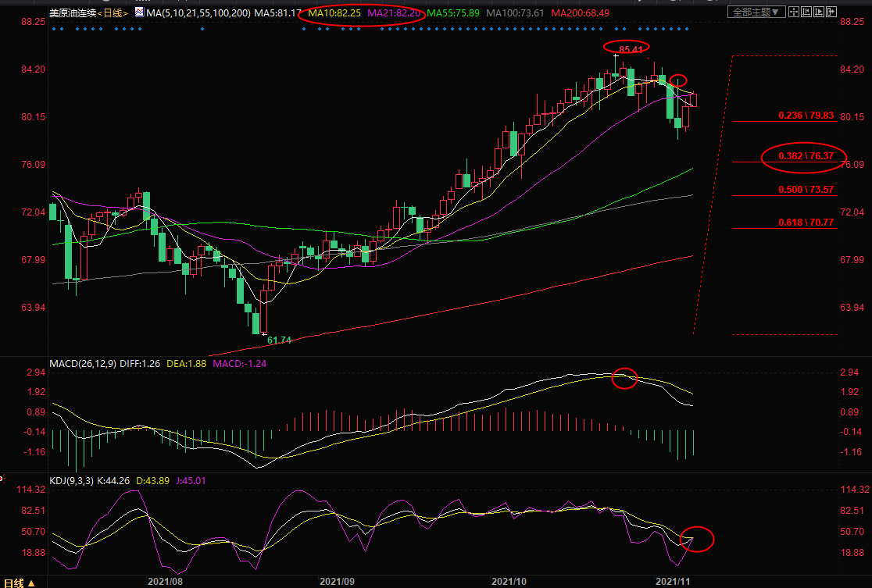Click the 0.500 Fibonacci level label 73.57
Image resolution: width=872 pixels, height=588 pixels.
[x=806, y=190]
